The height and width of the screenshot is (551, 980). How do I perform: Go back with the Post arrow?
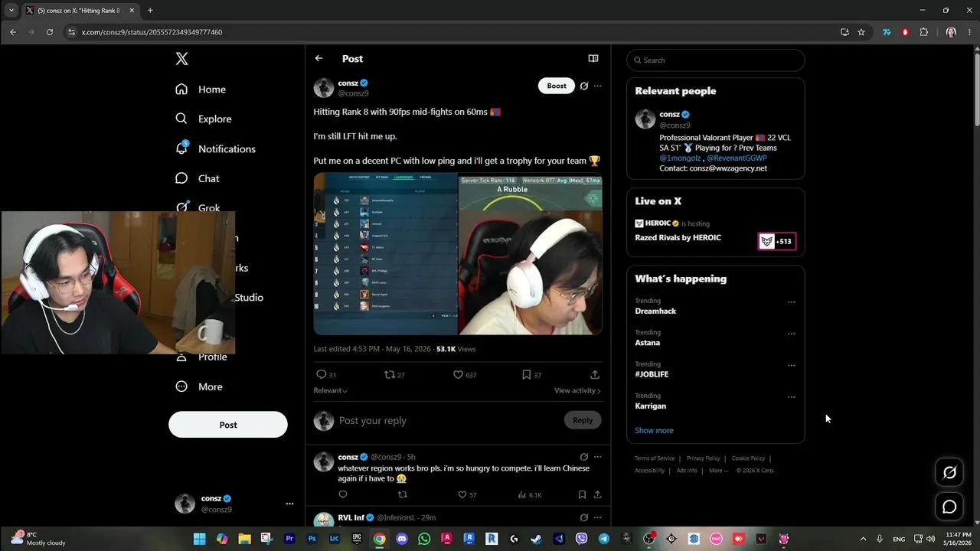tap(318, 58)
